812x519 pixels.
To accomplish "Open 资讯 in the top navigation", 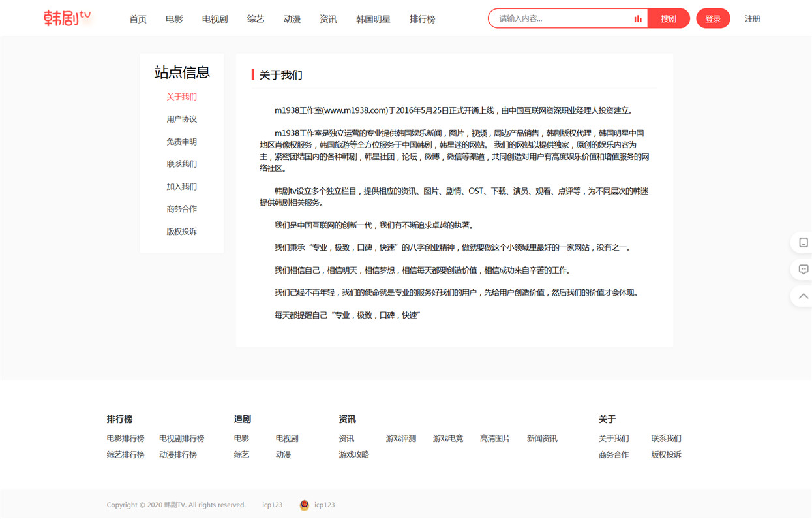I will coord(329,19).
